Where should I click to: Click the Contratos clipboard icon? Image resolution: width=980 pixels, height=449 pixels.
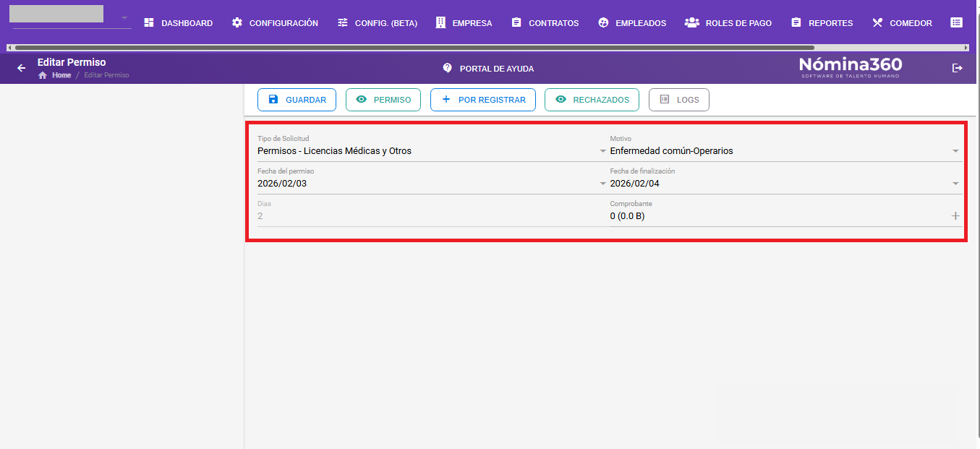point(516,22)
